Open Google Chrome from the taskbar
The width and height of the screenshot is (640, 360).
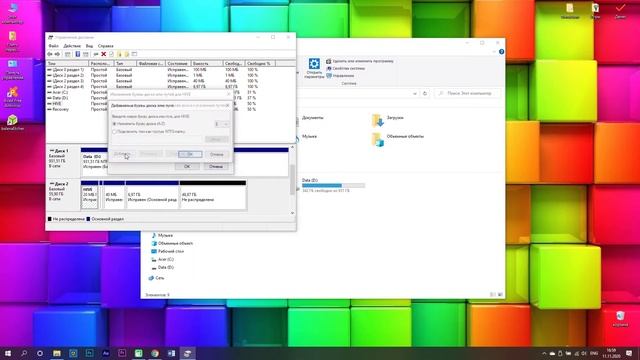(155, 353)
